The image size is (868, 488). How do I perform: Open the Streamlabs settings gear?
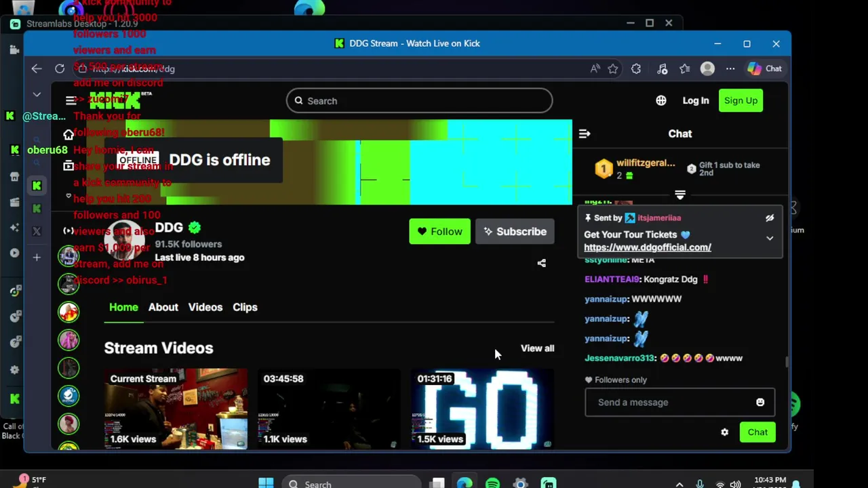[x=15, y=370]
